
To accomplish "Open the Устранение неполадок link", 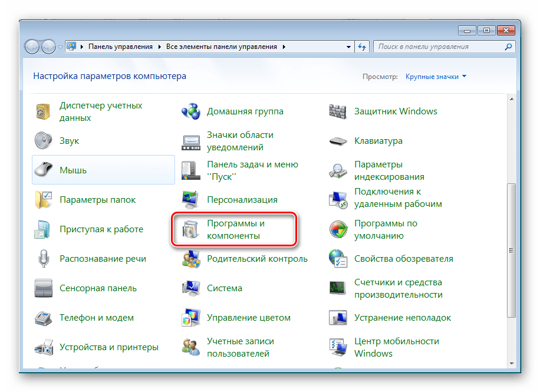I will [x=402, y=318].
